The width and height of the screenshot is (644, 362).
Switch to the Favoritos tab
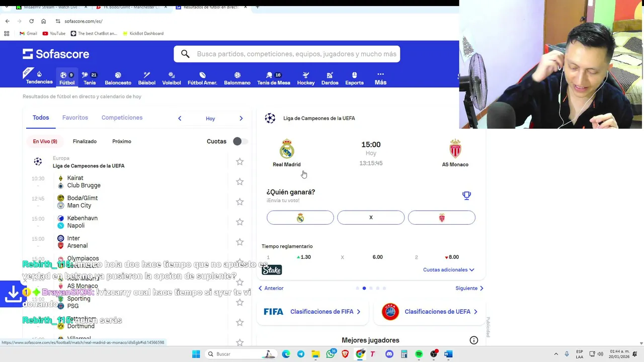click(x=75, y=118)
